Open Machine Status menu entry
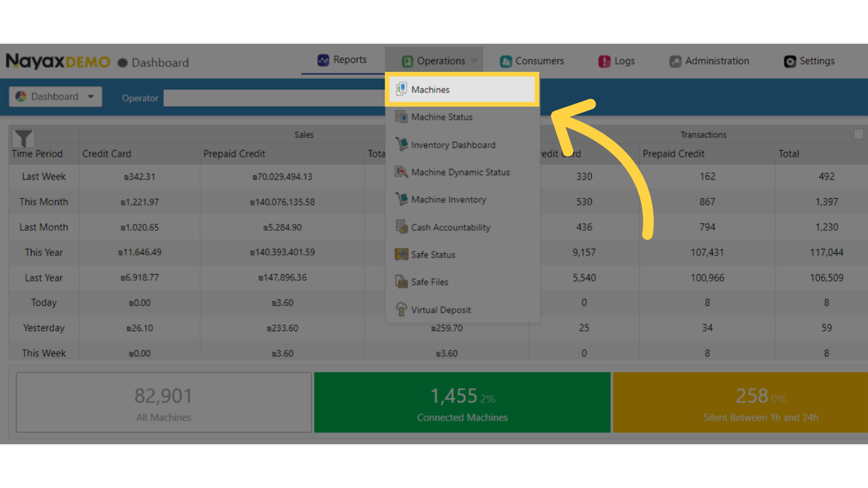 coord(462,117)
